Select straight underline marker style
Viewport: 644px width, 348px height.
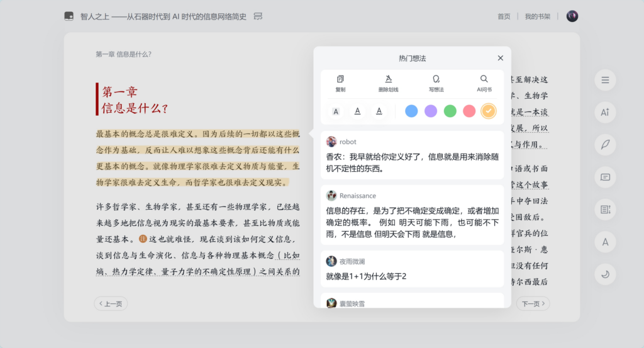[x=357, y=111]
